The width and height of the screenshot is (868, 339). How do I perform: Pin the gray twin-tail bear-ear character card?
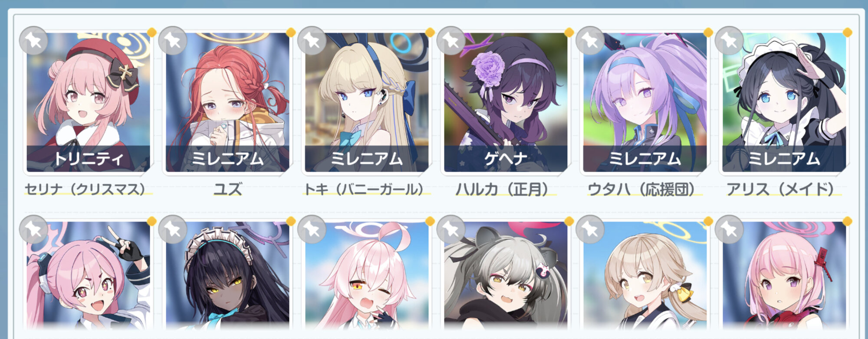pyautogui.click(x=451, y=229)
